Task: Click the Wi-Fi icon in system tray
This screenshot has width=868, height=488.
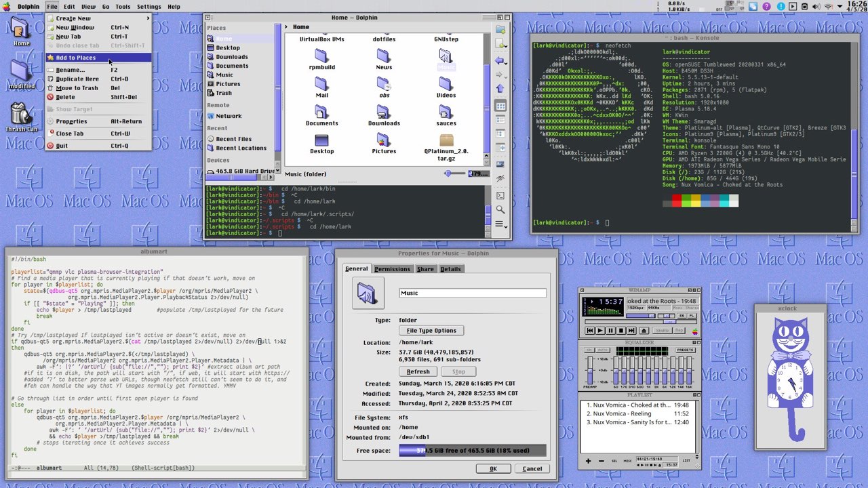Action: click(x=829, y=7)
